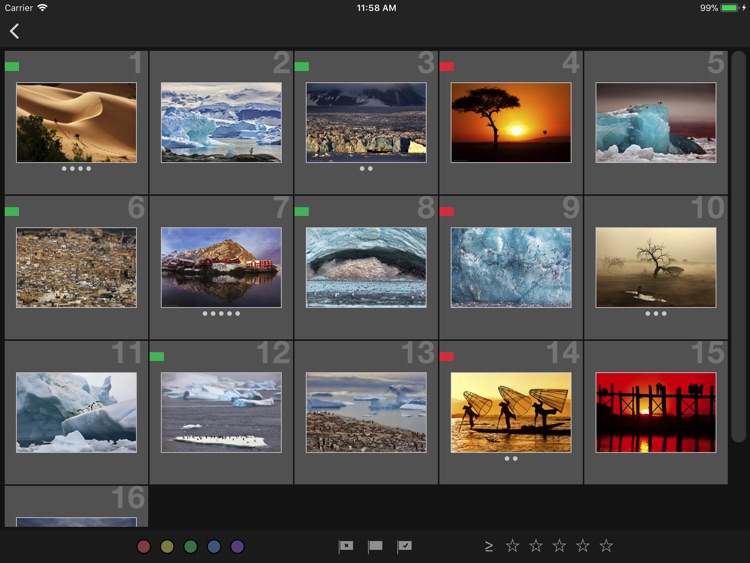The height and width of the screenshot is (563, 750).
Task: Toggle greater-than-or-equal rating operator
Action: 488,546
